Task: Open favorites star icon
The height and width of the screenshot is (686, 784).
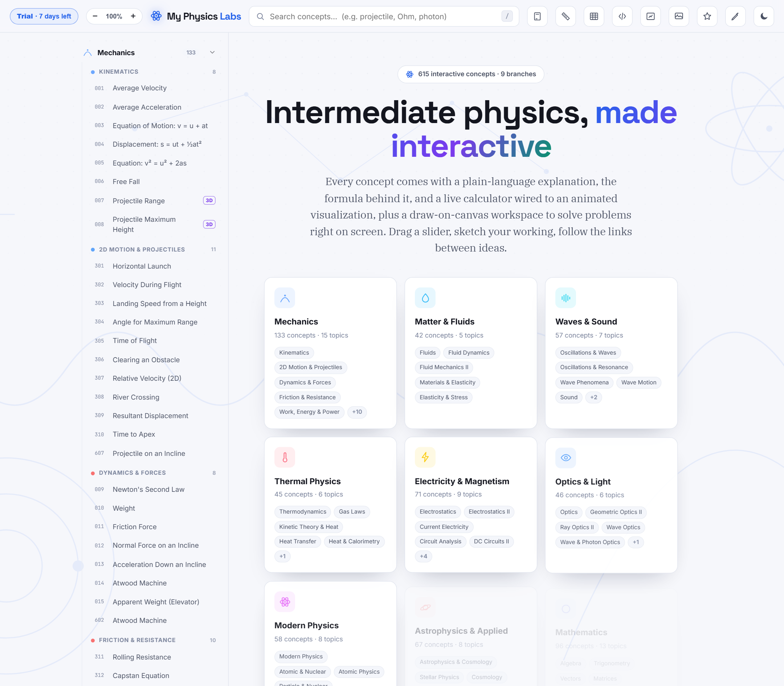Action: (x=707, y=16)
